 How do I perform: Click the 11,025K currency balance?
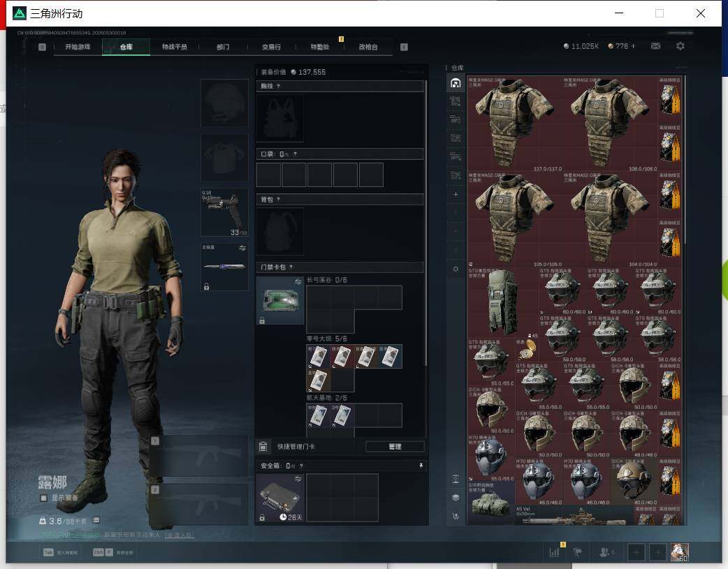pos(581,46)
